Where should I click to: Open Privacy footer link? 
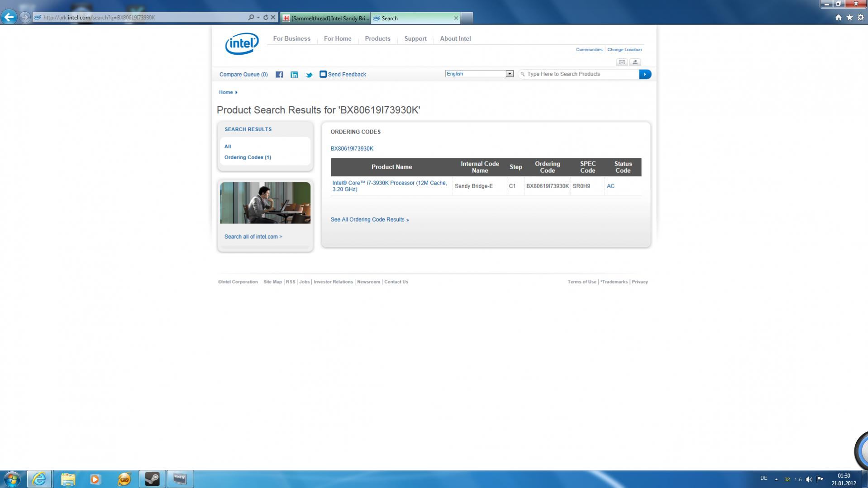coord(640,282)
